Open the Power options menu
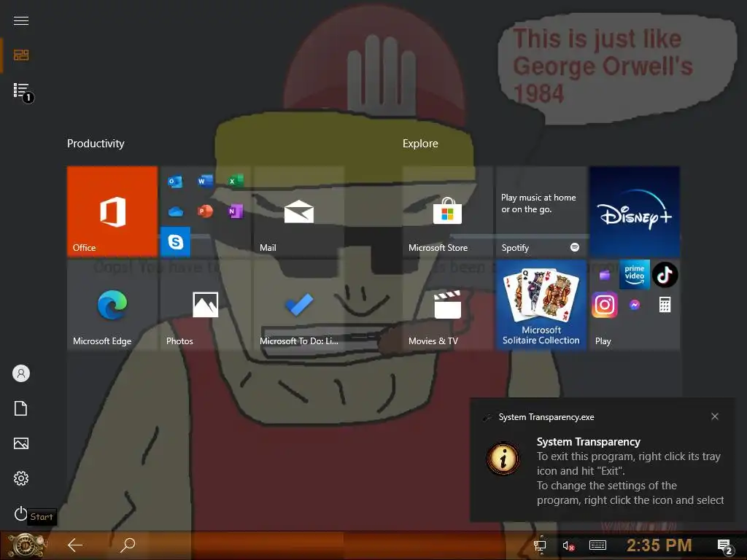Image resolution: width=747 pixels, height=560 pixels. pyautogui.click(x=21, y=513)
